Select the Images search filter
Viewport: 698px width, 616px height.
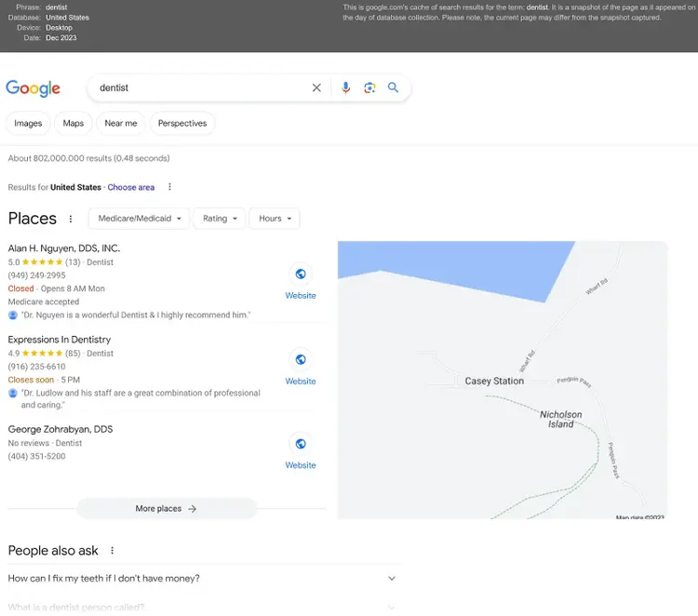pos(28,123)
